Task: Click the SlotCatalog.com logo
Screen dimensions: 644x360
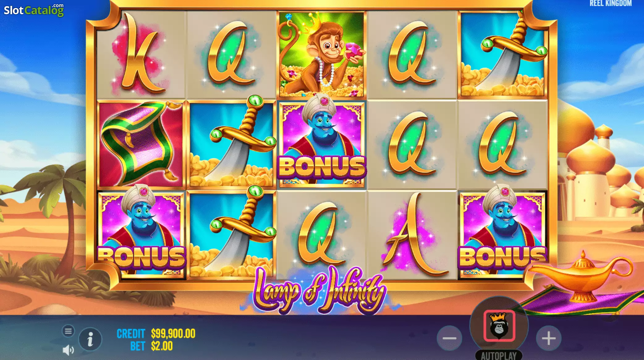Action: click(34, 10)
